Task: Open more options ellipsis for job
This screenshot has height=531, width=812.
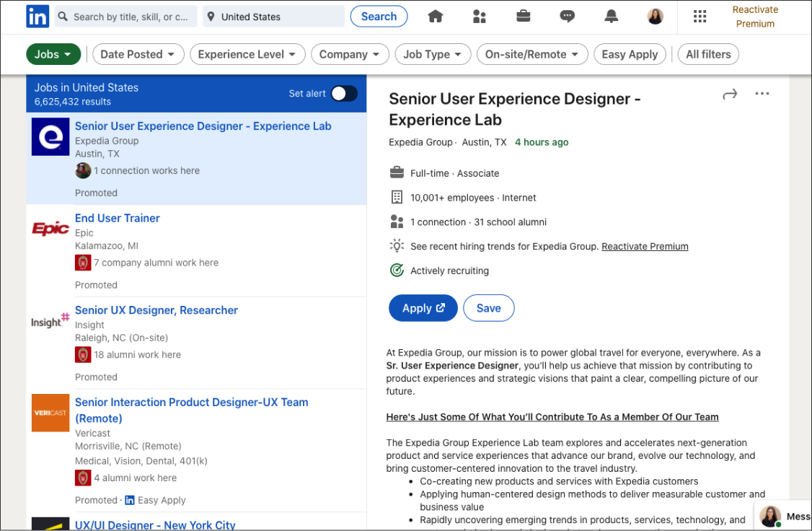Action: (x=762, y=94)
